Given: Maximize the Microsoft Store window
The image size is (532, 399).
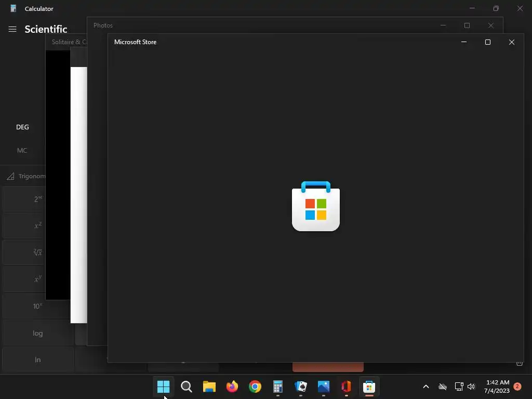Looking at the screenshot, I should 487,42.
